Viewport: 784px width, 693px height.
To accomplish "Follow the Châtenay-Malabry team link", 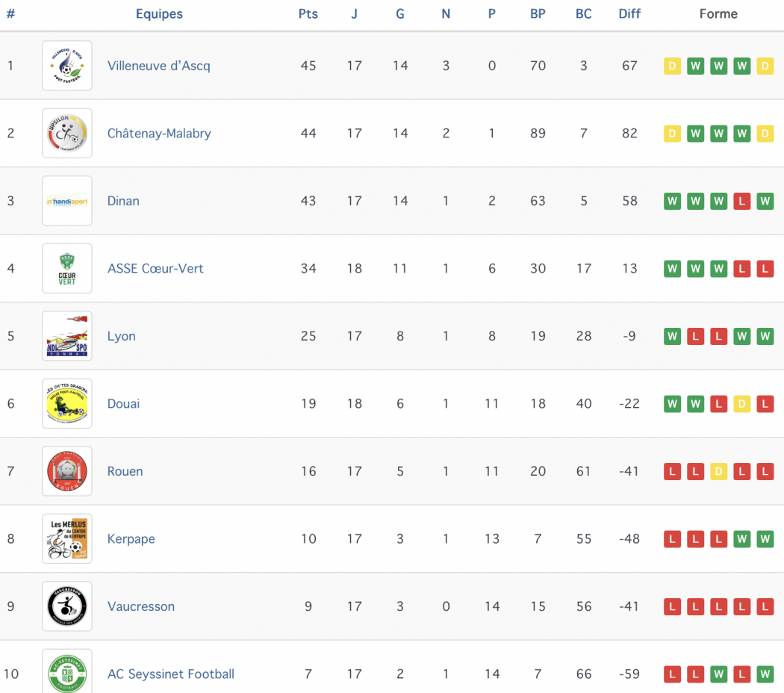I will [159, 134].
